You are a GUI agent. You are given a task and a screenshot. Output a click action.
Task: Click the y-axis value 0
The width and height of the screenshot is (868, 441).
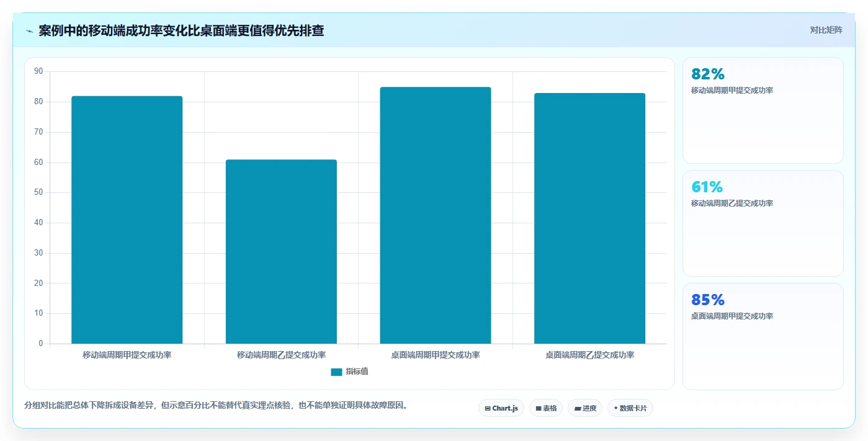coord(41,344)
